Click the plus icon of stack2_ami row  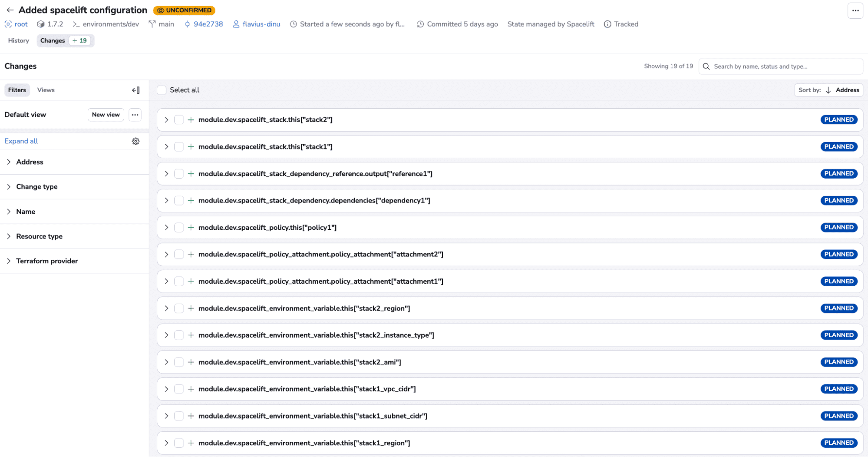(191, 362)
